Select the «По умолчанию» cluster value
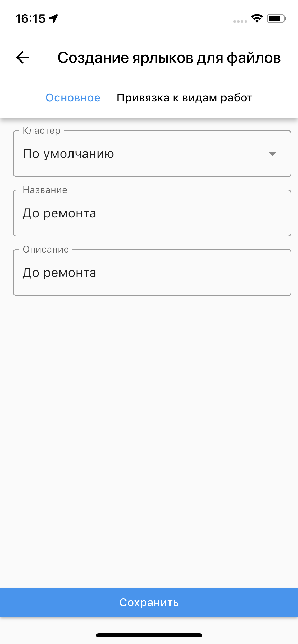Viewport: 298px width, 644px height. pyautogui.click(x=68, y=154)
